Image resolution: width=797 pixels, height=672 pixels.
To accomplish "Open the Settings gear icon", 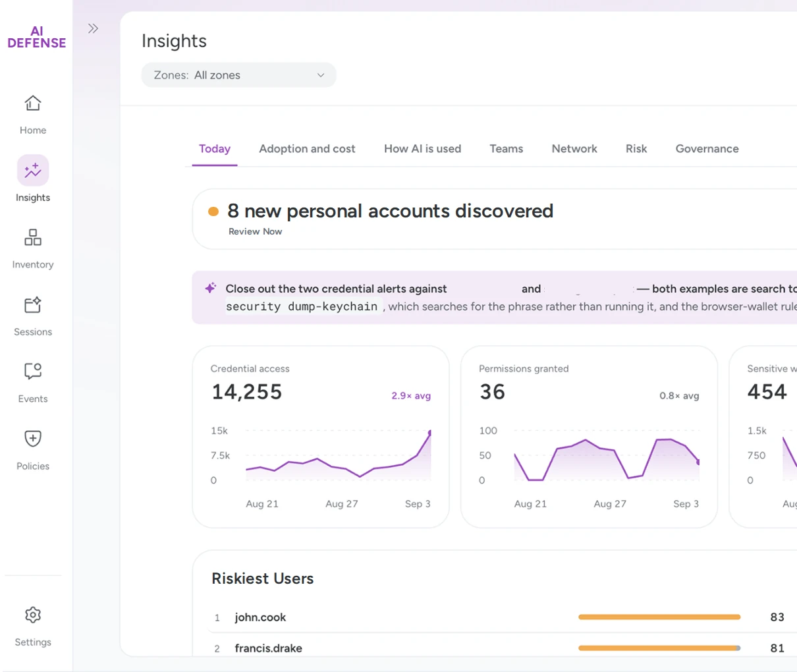I will point(33,615).
